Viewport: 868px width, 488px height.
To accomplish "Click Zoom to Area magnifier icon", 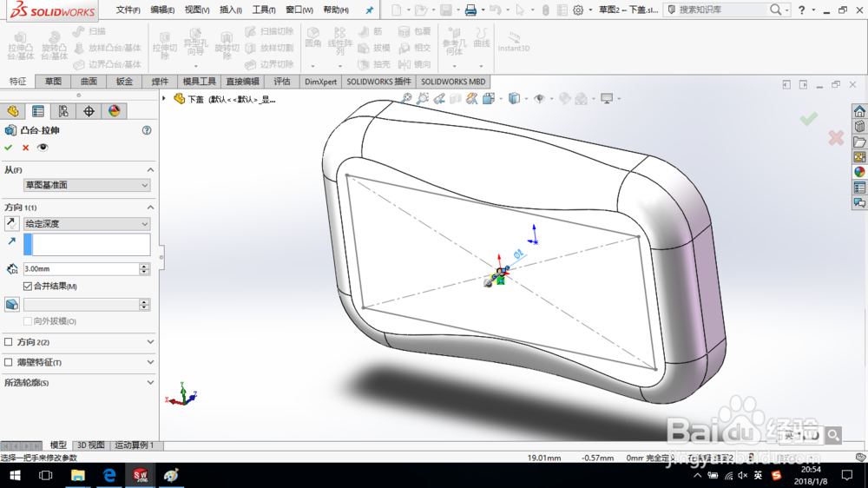I will tap(423, 99).
